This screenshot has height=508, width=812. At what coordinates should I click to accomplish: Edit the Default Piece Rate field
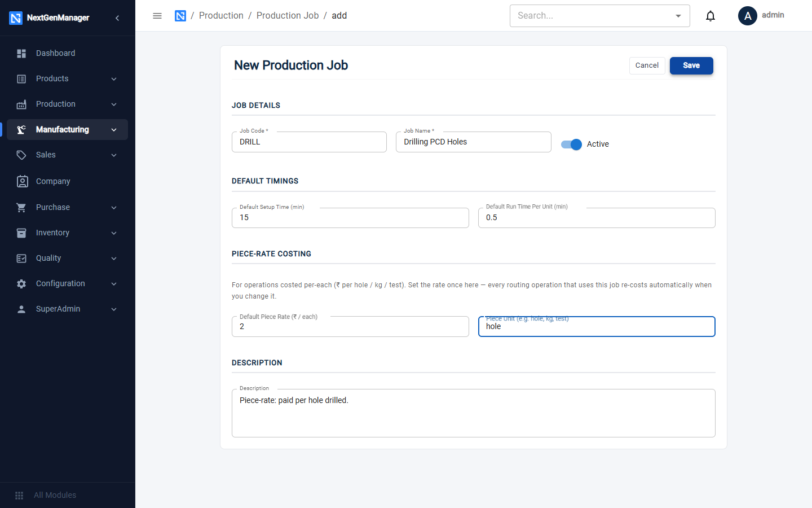pyautogui.click(x=350, y=327)
